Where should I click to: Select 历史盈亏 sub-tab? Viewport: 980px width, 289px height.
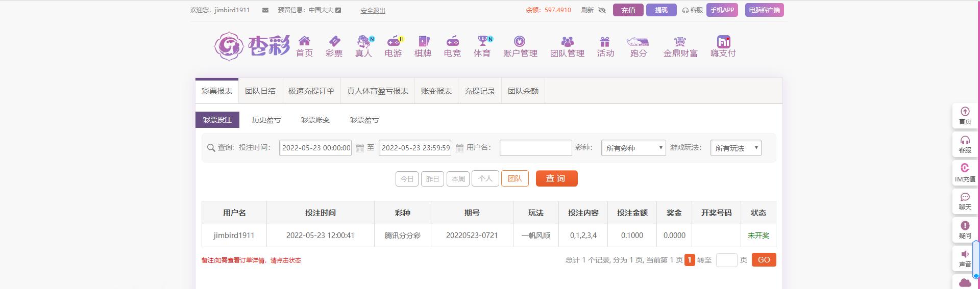[x=266, y=120]
